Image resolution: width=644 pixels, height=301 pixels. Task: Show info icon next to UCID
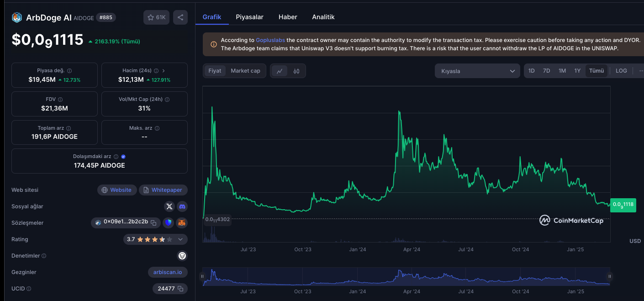click(x=29, y=289)
